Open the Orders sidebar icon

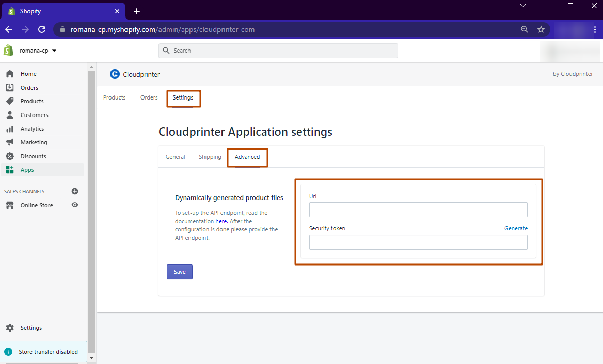(10, 88)
